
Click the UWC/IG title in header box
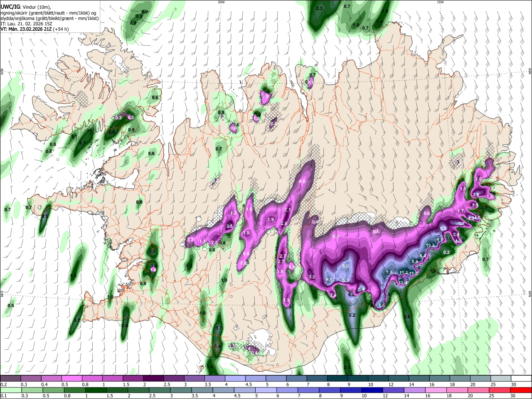[10, 6]
